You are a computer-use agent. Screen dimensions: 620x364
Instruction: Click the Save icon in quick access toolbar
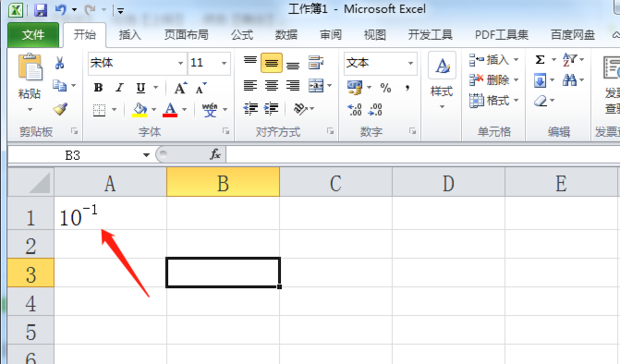(x=40, y=10)
